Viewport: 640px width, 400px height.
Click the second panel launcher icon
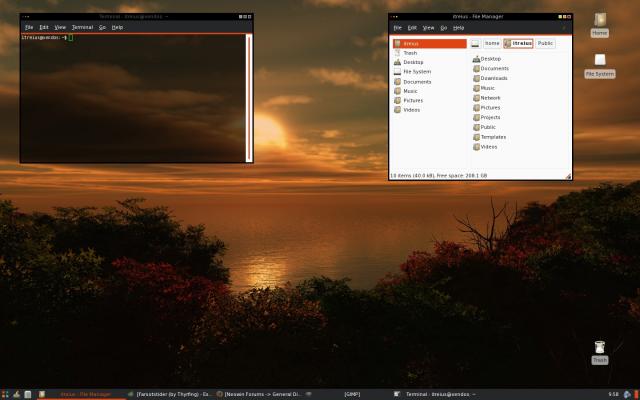(16, 394)
